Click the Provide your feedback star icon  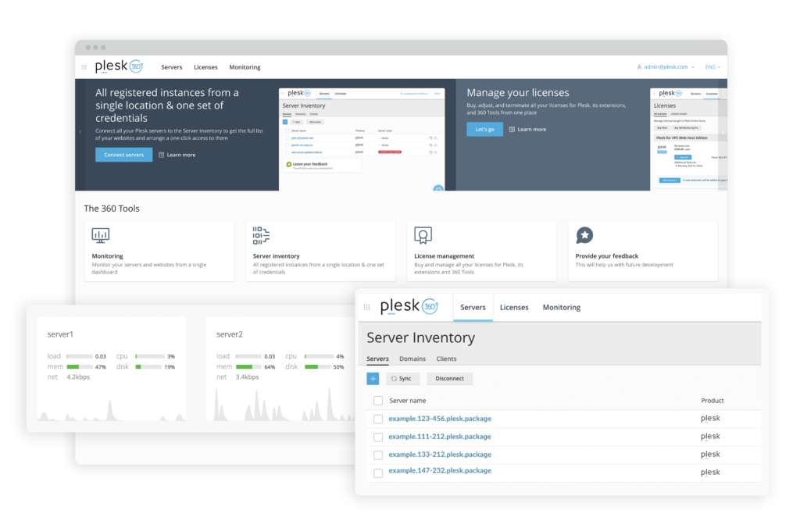[584, 235]
